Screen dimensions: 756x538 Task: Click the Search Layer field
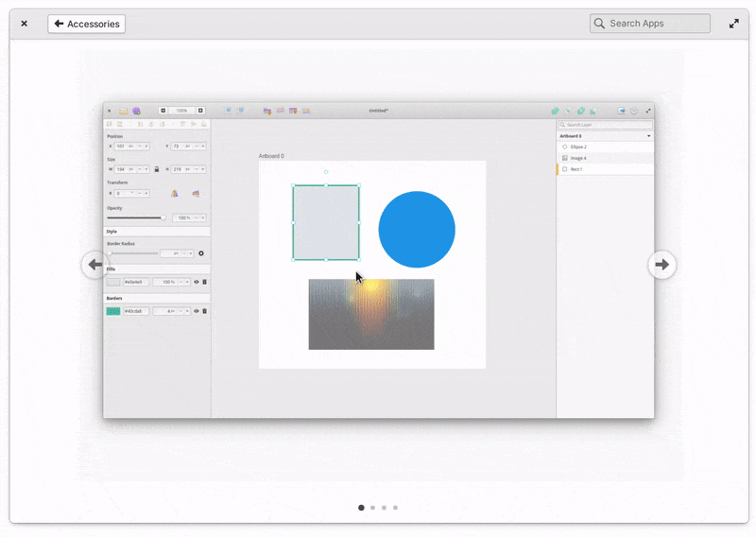pos(605,125)
